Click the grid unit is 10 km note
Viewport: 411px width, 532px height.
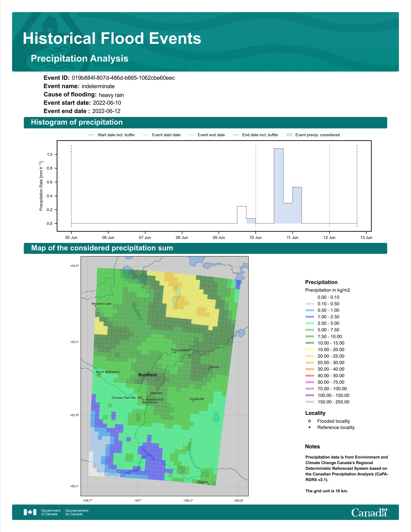coord(327,491)
